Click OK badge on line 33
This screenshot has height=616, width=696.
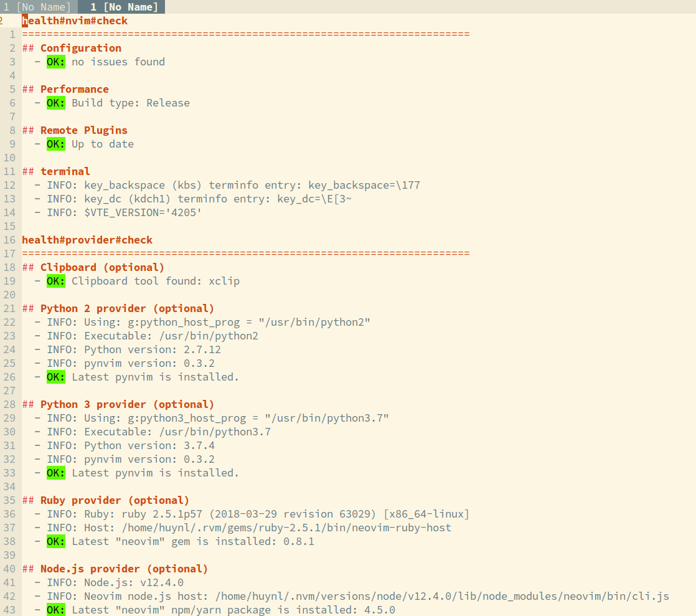tap(56, 473)
